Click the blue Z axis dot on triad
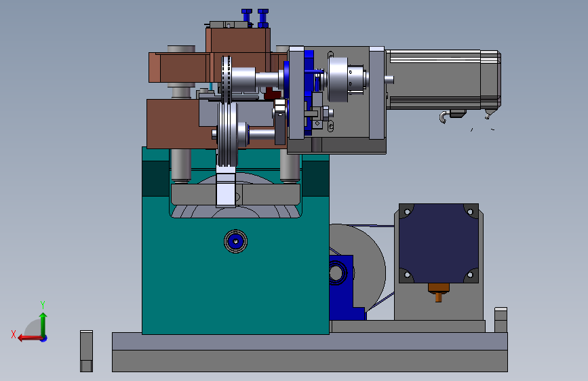Screen dimensions: 588x381 [x=44, y=338]
